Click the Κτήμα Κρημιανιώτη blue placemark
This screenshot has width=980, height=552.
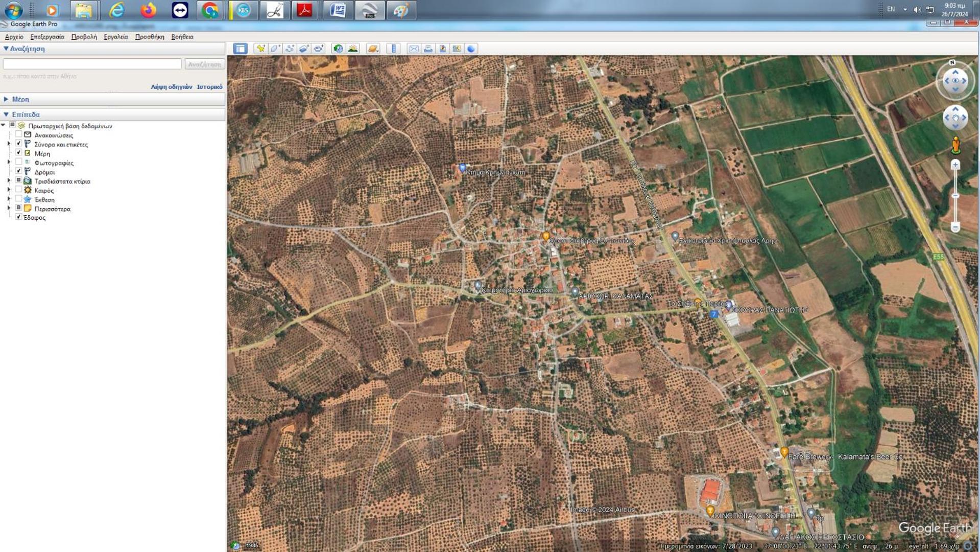462,168
